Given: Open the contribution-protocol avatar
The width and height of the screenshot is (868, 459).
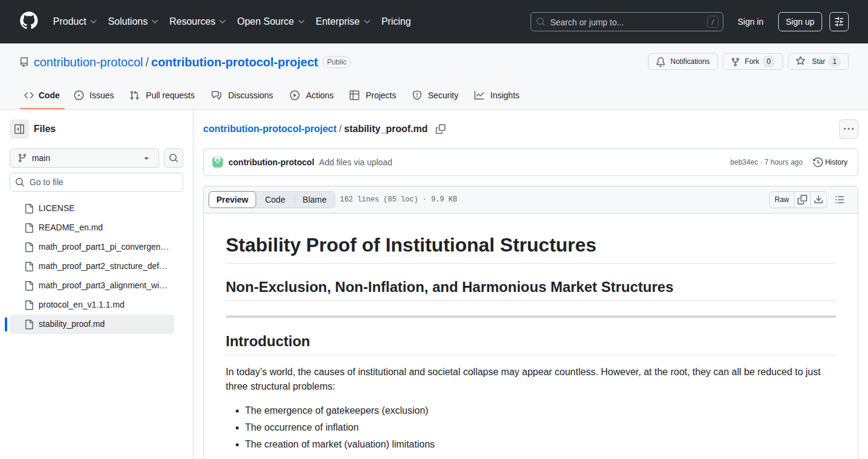Looking at the screenshot, I should point(218,162).
